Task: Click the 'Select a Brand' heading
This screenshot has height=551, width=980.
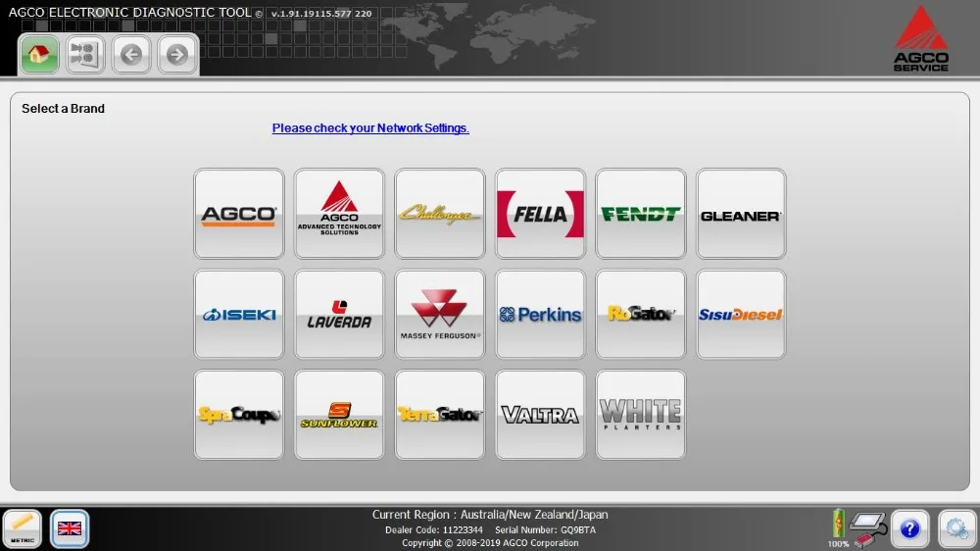Action: pos(63,109)
